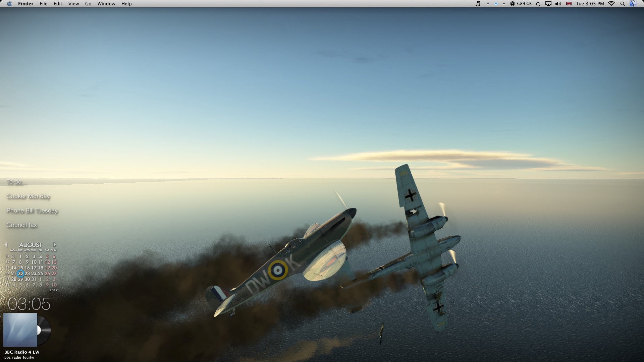Click the album artwork cover thumbnail
The width and height of the screenshot is (644, 362).
[20, 330]
